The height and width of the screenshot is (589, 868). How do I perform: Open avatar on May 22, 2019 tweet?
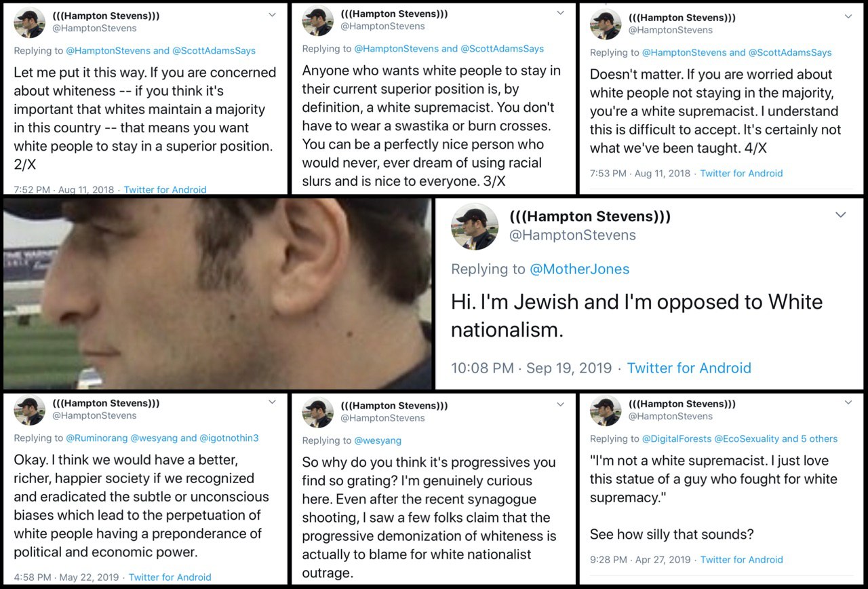(x=29, y=410)
